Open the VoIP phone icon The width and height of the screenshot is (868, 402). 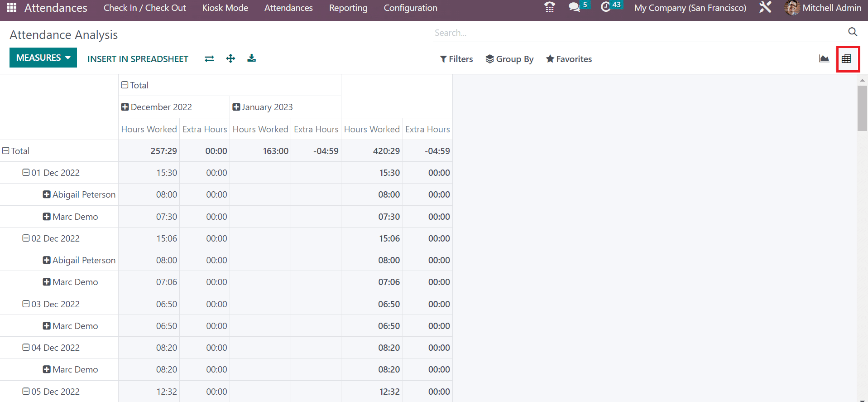click(x=549, y=8)
